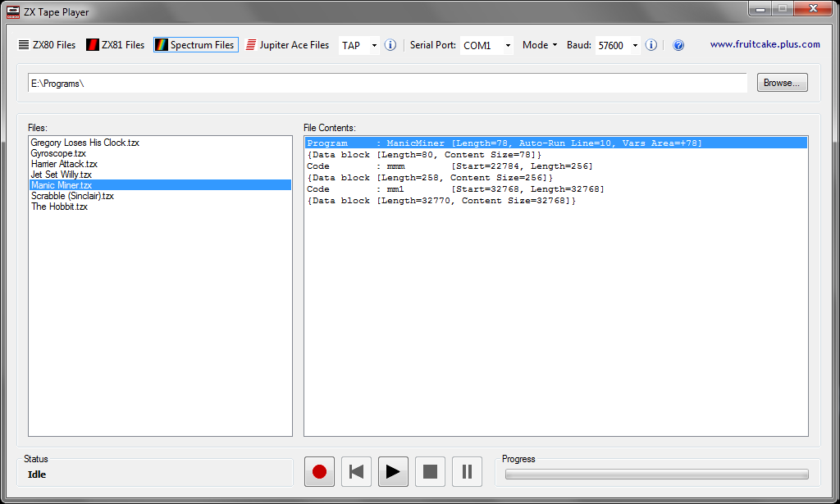This screenshot has width=840, height=504.
Task: Click the info icon next to Baud dropdown
Action: (651, 45)
